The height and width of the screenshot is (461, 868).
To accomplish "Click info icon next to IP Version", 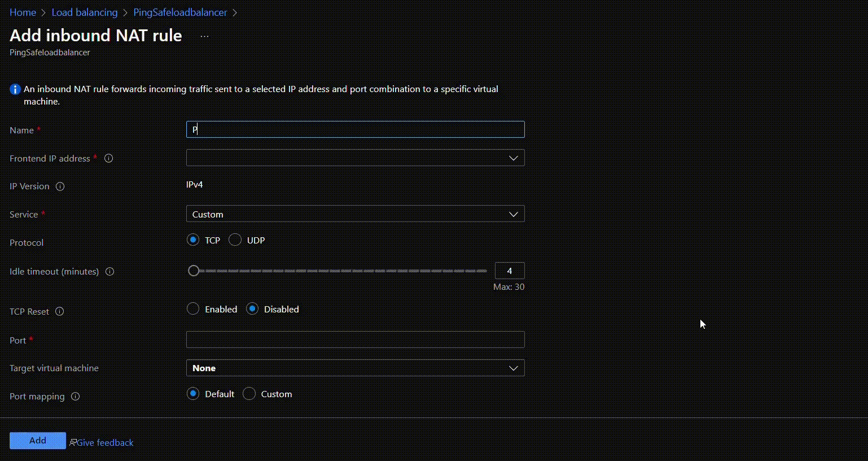I will [60, 186].
